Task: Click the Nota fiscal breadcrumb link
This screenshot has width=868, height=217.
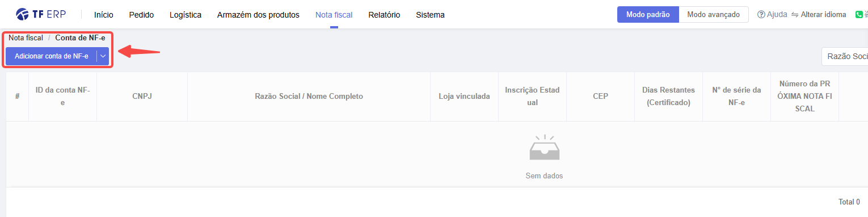Action: [x=26, y=37]
